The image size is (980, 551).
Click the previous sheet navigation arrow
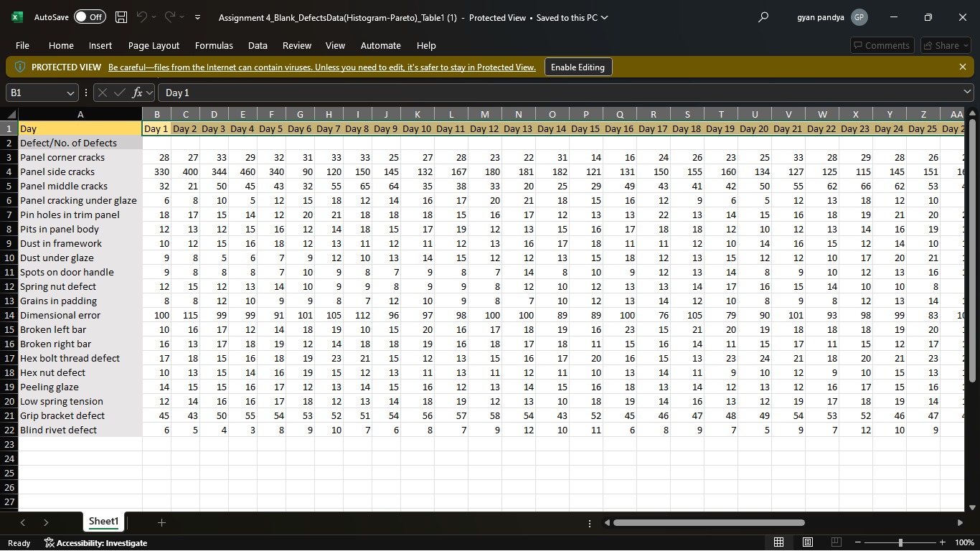coord(22,522)
